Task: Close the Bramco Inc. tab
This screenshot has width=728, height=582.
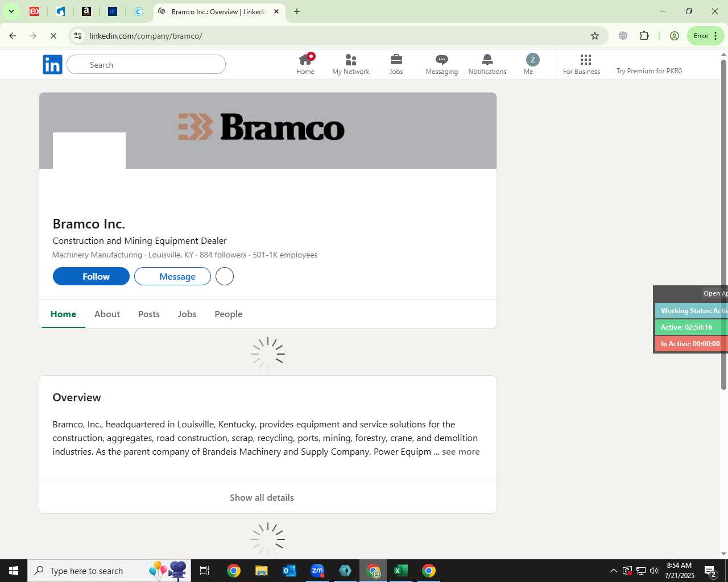Action: (x=276, y=11)
